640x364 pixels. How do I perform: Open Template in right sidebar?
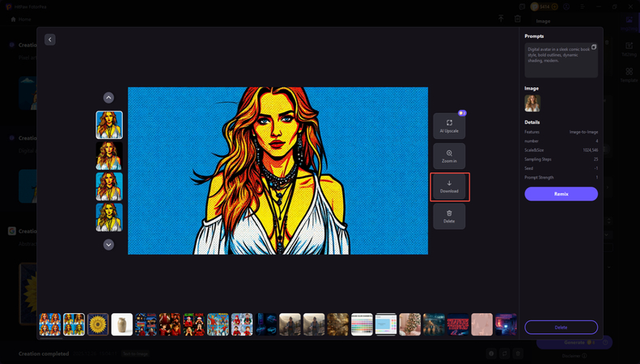tap(629, 75)
